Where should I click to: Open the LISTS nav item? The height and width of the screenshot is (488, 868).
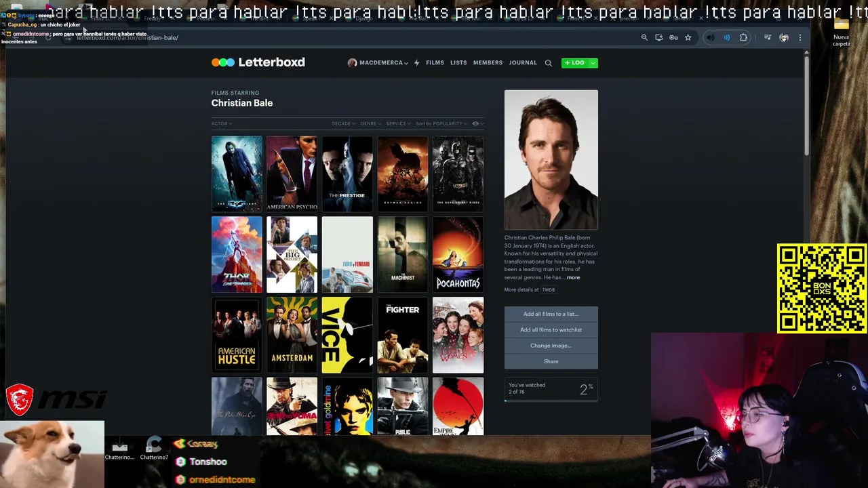[458, 63]
